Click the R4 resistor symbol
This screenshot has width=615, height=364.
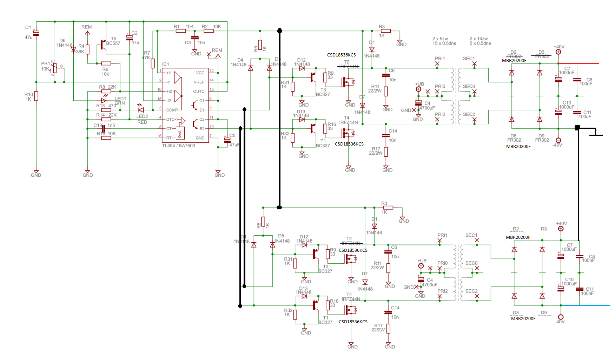coord(88,49)
